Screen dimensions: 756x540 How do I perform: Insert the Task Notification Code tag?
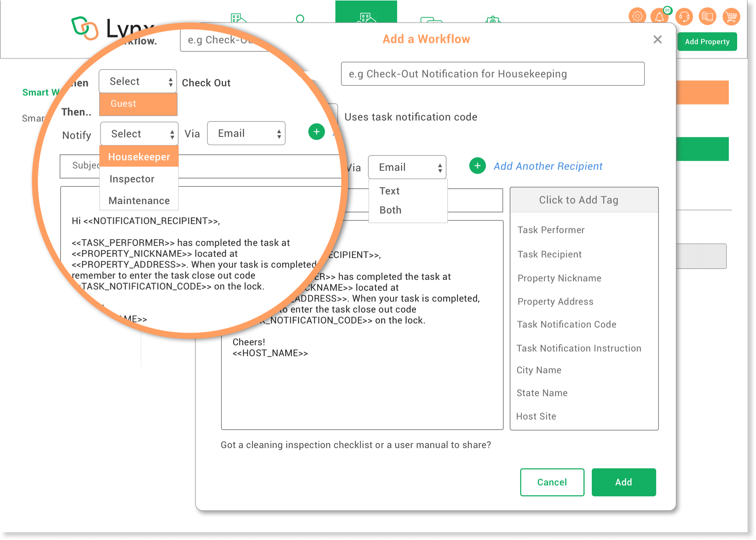click(566, 325)
